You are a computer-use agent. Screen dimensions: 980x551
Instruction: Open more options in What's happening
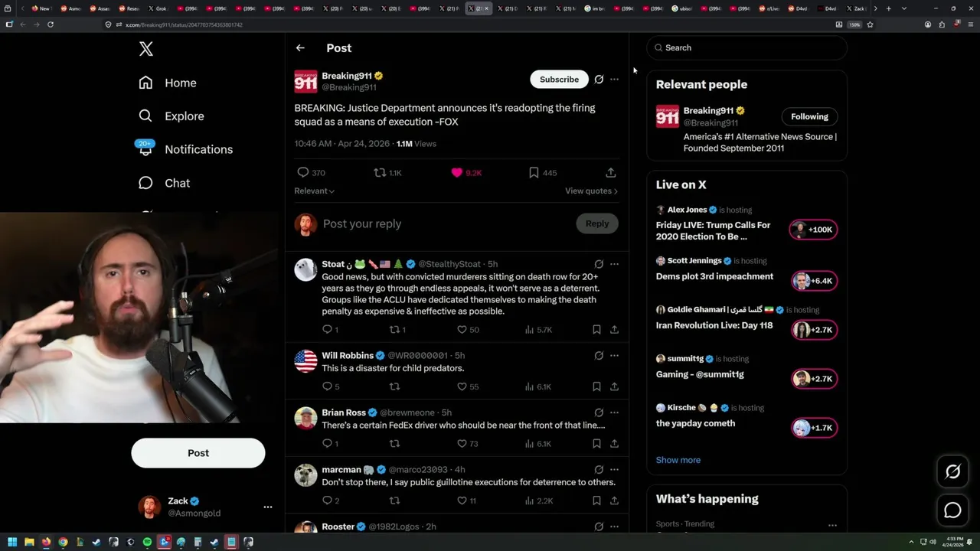832,525
